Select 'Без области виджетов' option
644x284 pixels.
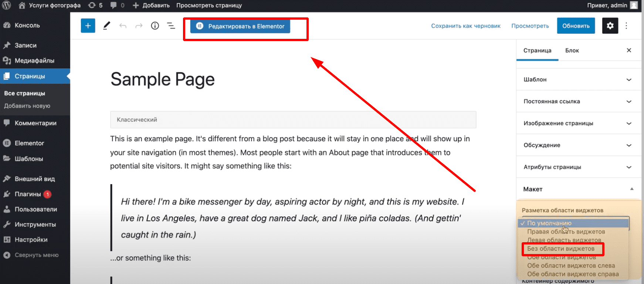click(573, 248)
